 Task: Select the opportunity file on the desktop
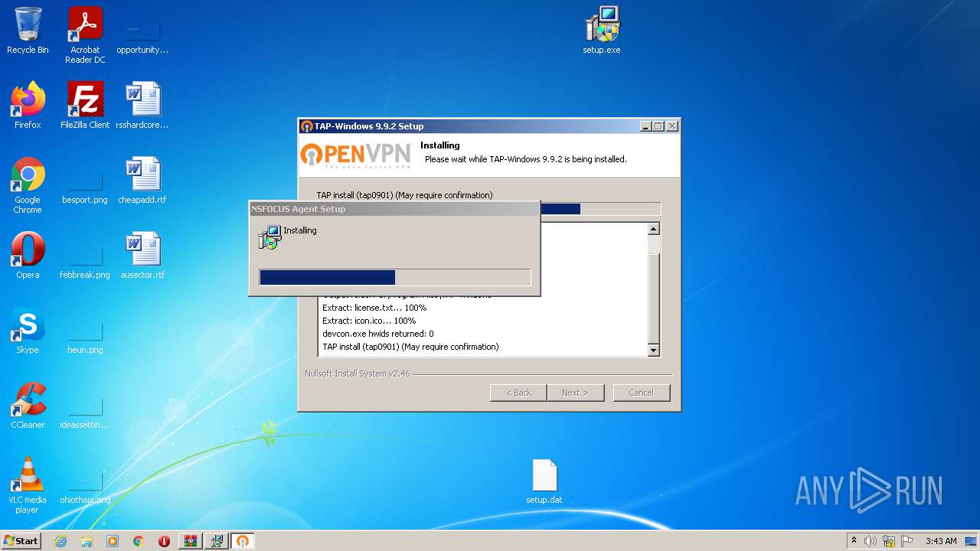click(x=142, y=35)
